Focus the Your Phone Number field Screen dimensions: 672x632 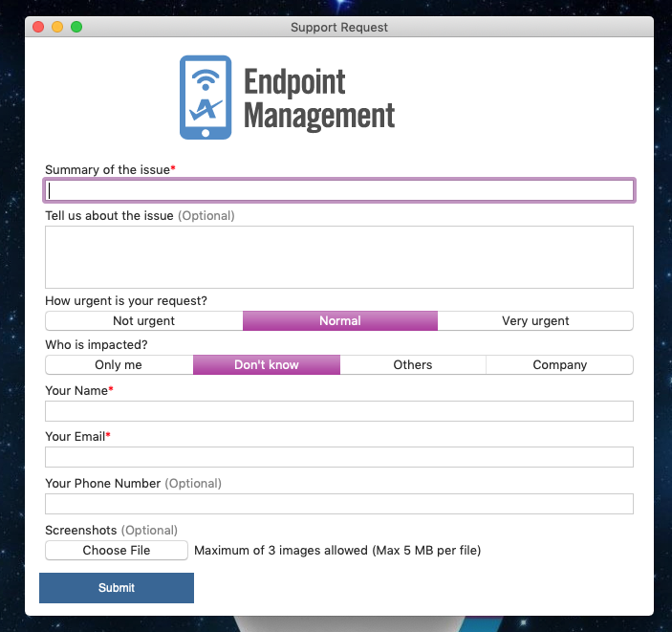tap(338, 504)
